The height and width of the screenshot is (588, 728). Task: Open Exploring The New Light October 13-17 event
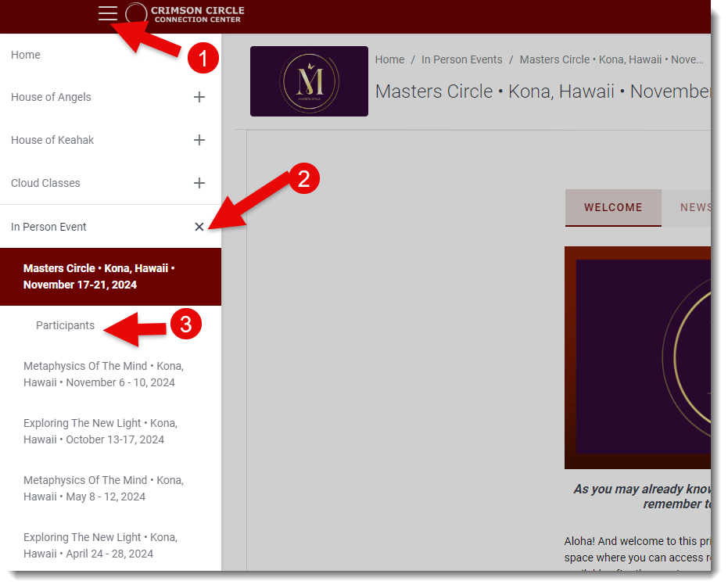click(x=100, y=431)
